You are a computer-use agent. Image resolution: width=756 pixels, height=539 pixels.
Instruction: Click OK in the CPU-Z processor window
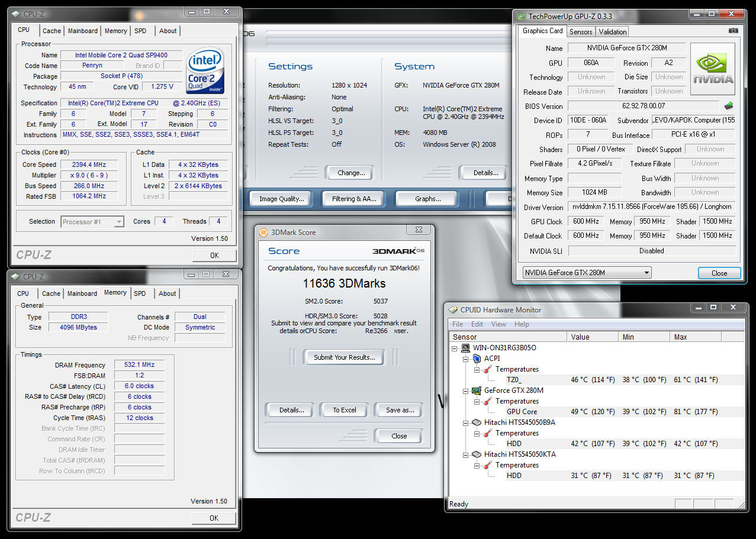(214, 255)
